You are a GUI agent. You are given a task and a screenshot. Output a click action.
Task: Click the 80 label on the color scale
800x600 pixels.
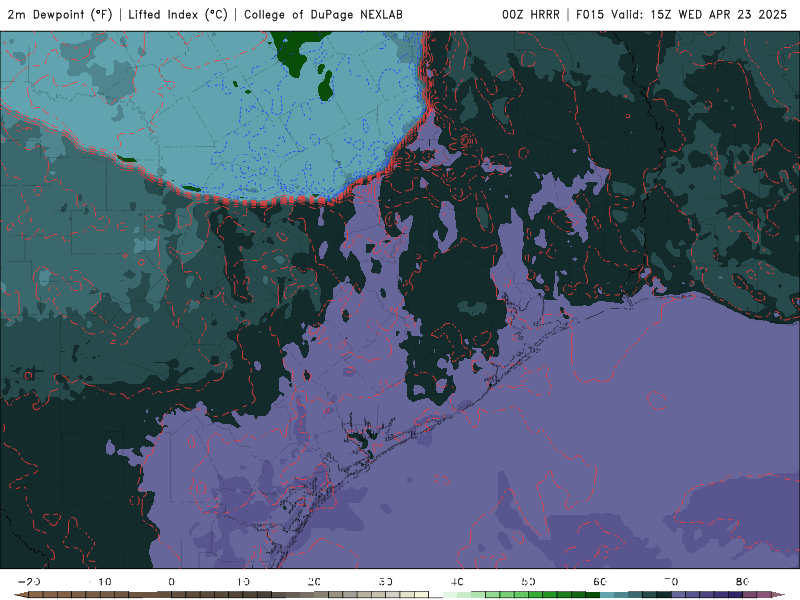click(x=743, y=582)
